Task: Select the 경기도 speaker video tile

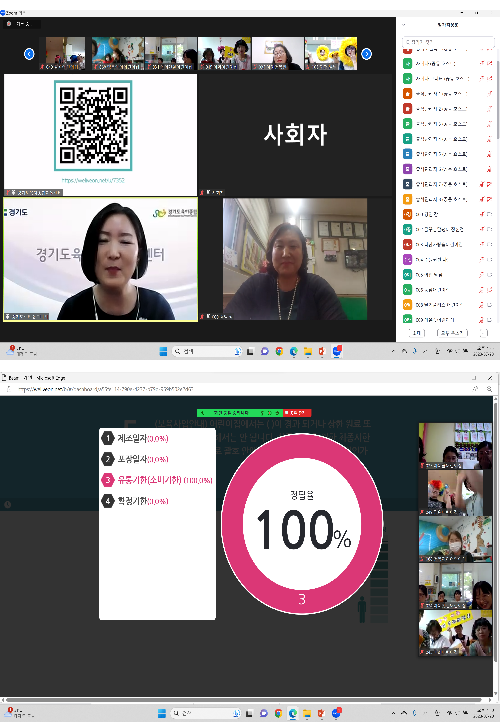Action: pos(101,259)
